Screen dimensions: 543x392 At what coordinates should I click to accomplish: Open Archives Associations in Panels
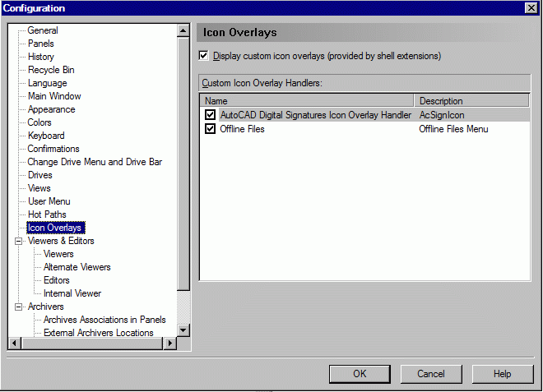coord(104,320)
